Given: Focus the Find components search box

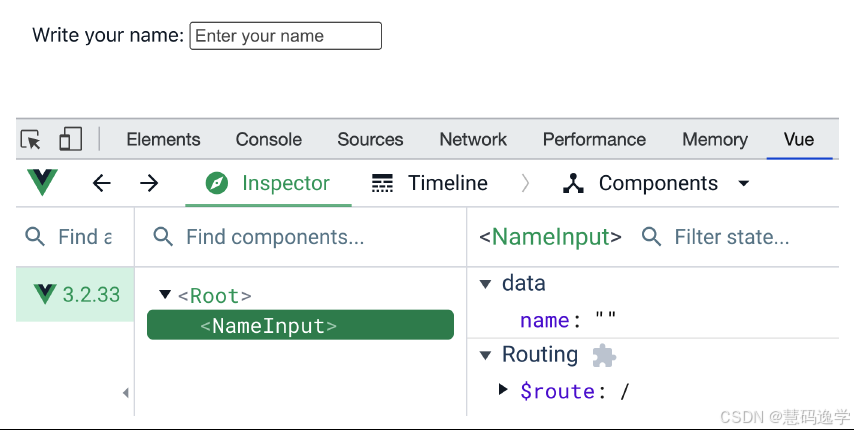Looking at the screenshot, I should point(275,237).
